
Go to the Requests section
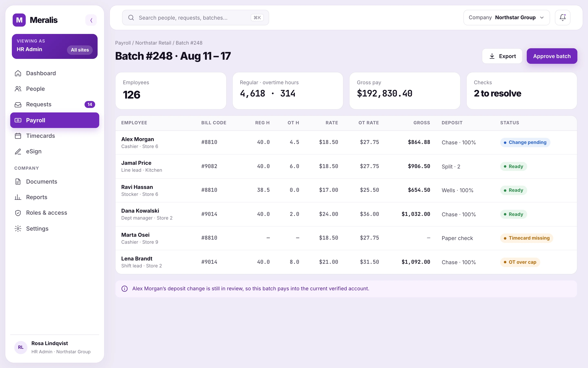[x=55, y=104]
